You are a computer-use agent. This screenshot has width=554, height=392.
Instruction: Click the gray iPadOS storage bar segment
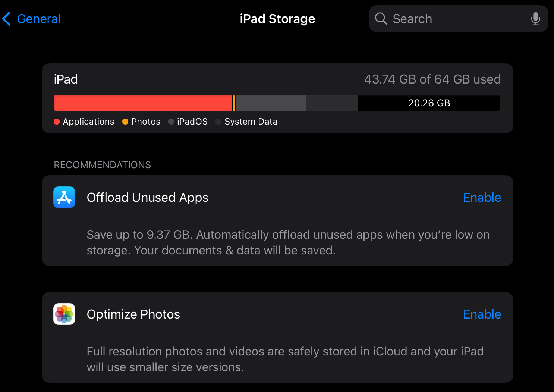pos(271,103)
